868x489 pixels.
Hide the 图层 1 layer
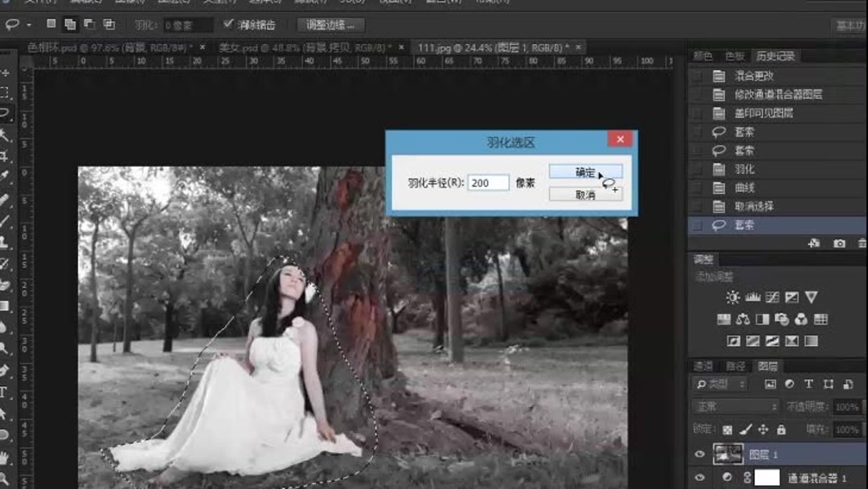[699, 454]
